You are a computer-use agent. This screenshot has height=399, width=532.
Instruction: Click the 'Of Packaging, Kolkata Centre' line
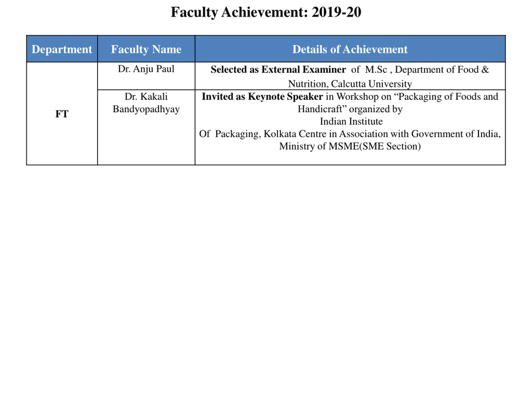coord(350,134)
